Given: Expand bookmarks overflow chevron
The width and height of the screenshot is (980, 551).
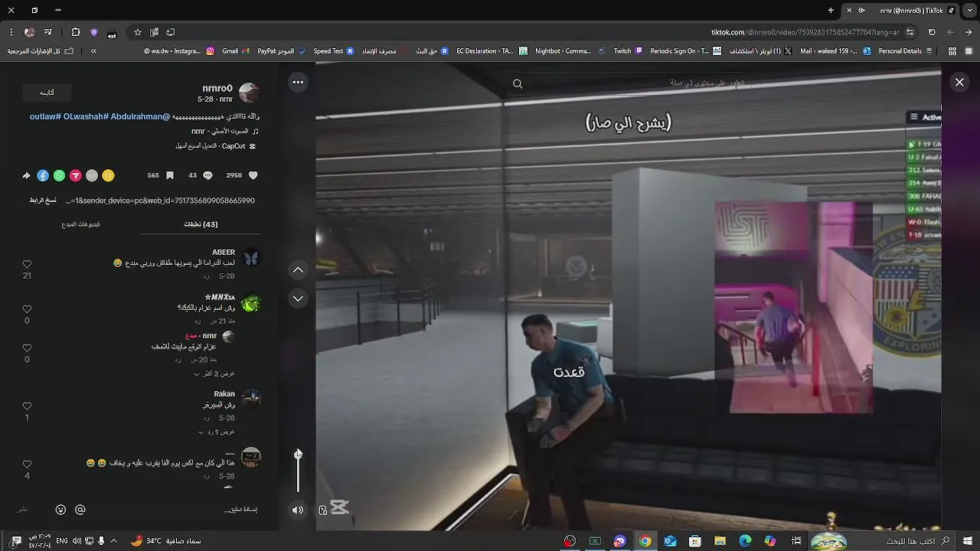Looking at the screenshot, I should click(93, 51).
